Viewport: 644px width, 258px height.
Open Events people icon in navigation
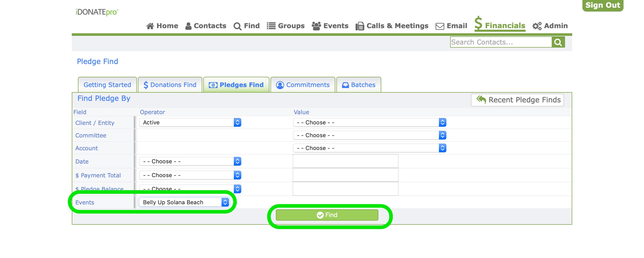click(x=316, y=26)
